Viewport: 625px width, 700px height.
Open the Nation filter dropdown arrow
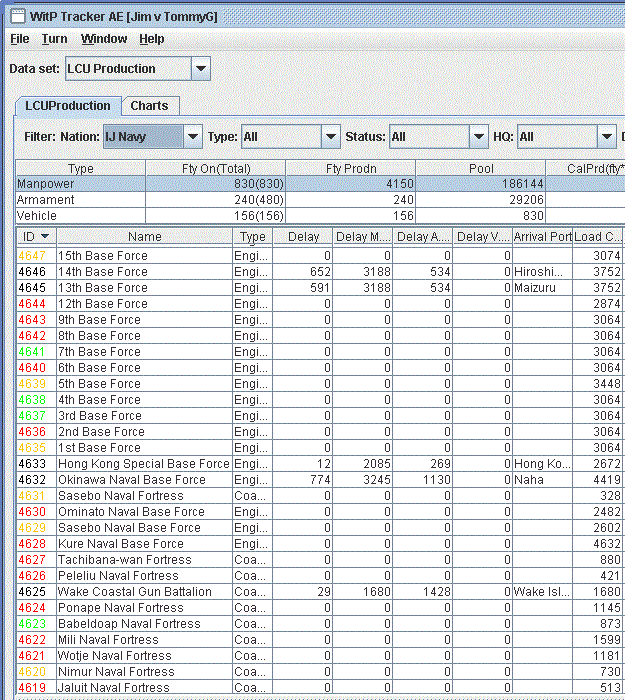(x=193, y=137)
